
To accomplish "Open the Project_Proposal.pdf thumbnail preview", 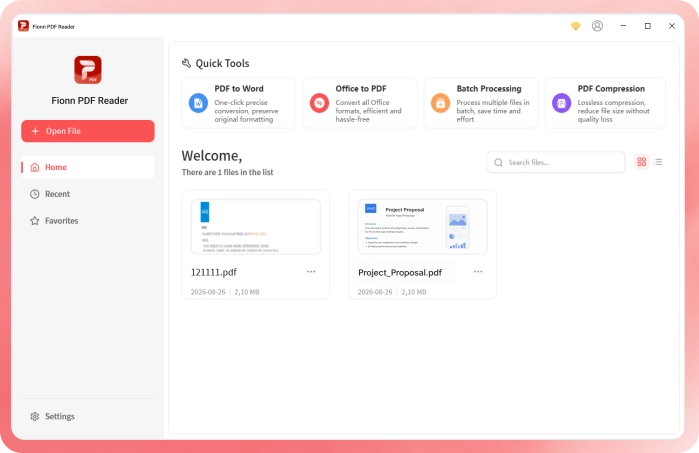I will 423,227.
